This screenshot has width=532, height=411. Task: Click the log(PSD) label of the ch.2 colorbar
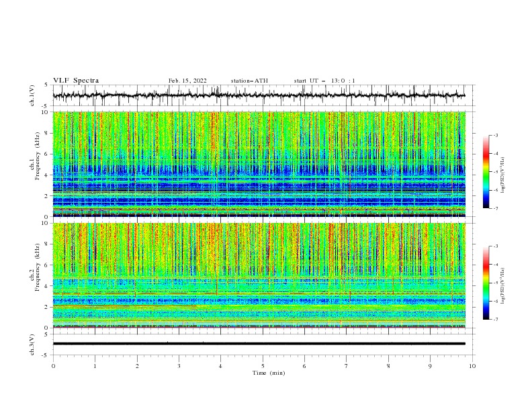click(x=503, y=286)
